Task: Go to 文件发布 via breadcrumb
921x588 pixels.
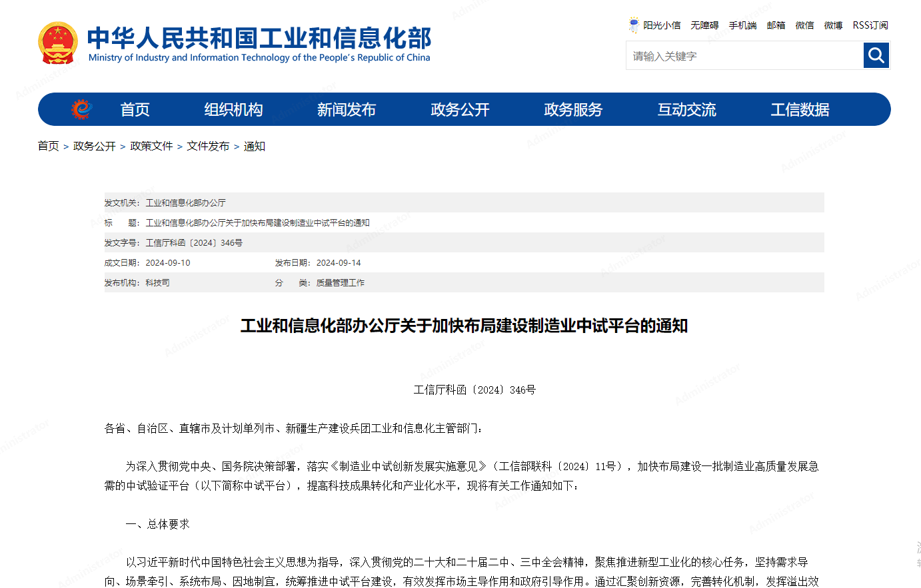Action: [x=208, y=146]
